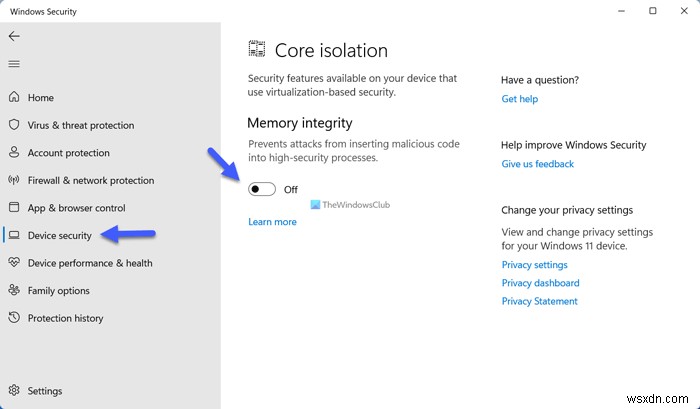Image resolution: width=700 pixels, height=409 pixels.
Task: Select Device security in the sidebar
Action: coord(59,236)
